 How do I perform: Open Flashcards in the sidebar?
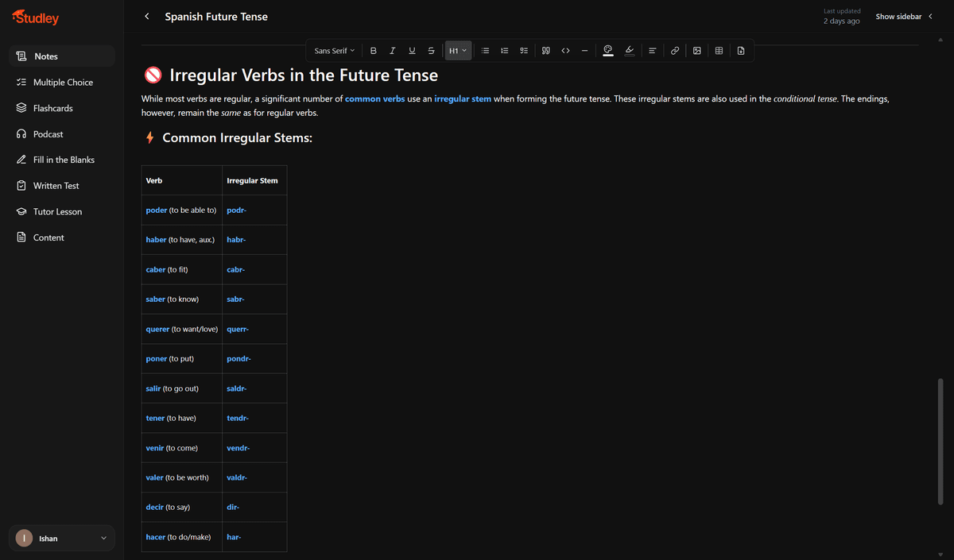tap(62, 108)
